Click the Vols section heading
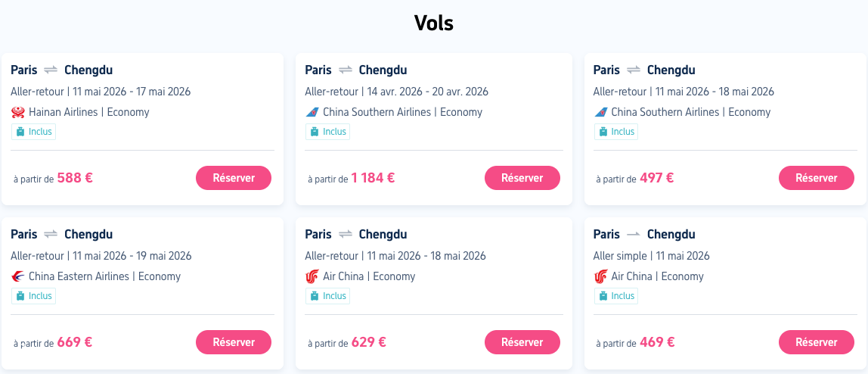 click(434, 23)
